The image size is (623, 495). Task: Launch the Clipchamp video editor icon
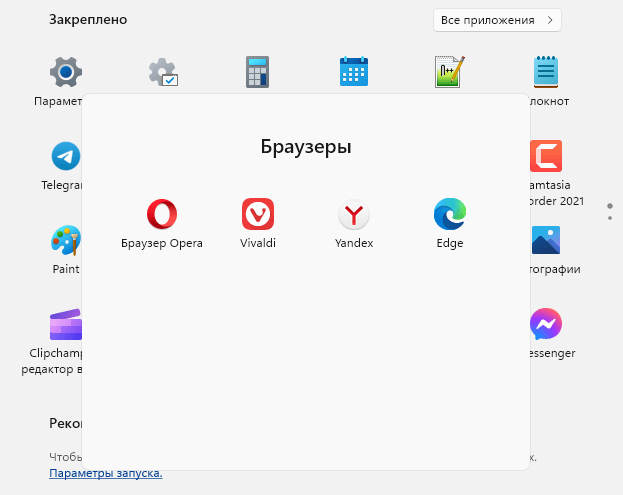(x=66, y=324)
